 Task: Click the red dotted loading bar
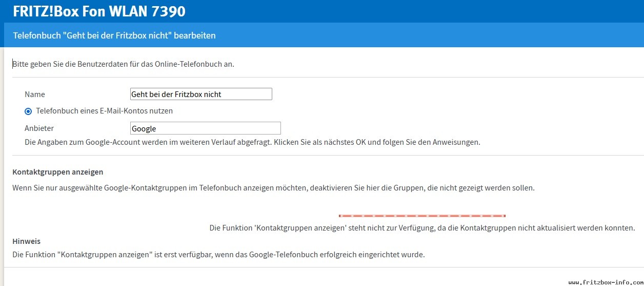click(x=422, y=216)
